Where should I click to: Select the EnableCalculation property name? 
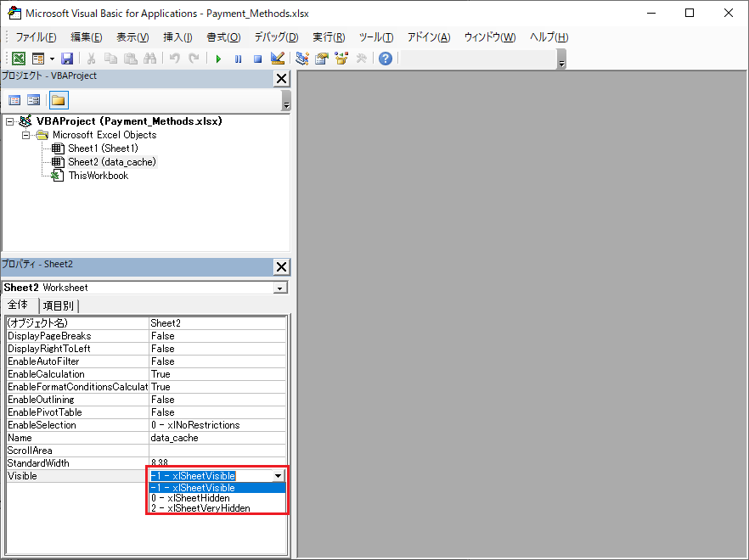click(x=46, y=374)
